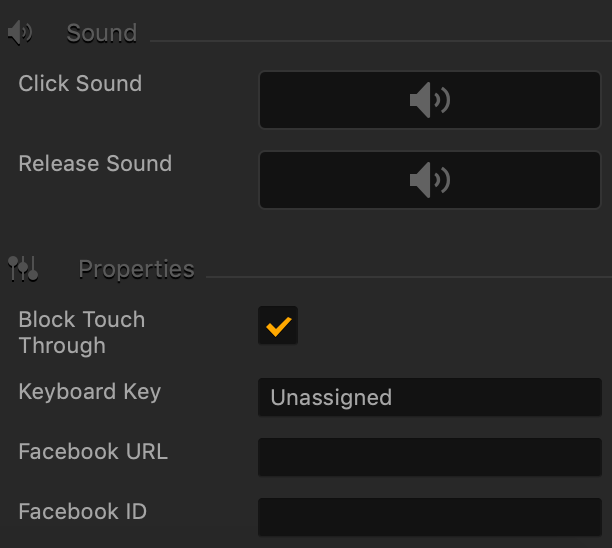Open the Release Sound speaker picker
The height and width of the screenshot is (548, 612).
pos(430,180)
